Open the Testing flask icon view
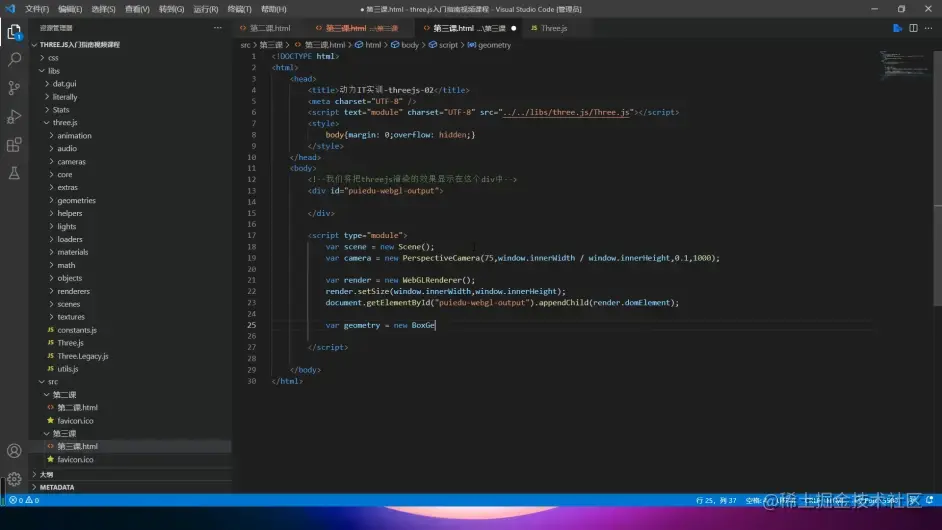Image resolution: width=942 pixels, height=530 pixels. coord(14,173)
